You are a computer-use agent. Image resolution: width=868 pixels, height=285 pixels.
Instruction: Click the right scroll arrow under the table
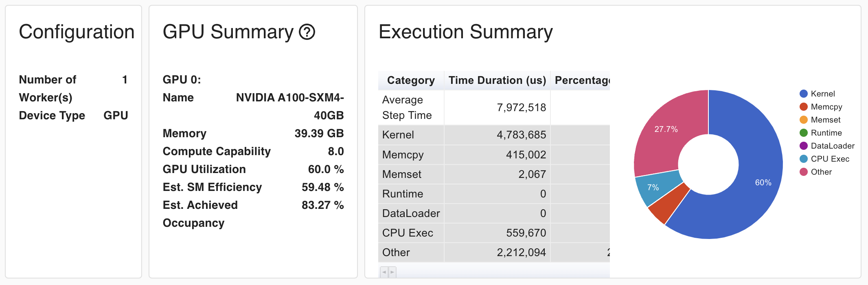tap(392, 272)
